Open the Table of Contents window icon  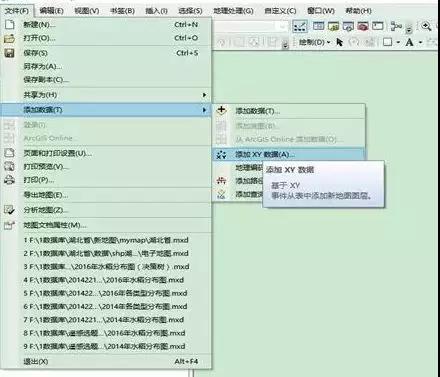319,26
